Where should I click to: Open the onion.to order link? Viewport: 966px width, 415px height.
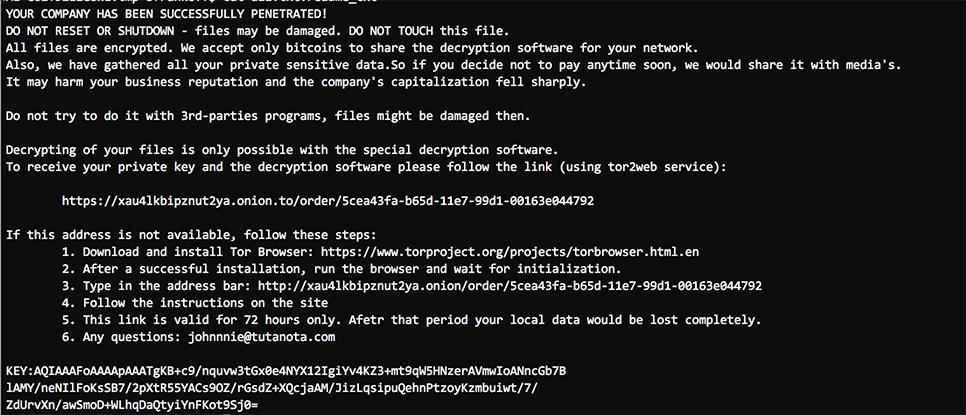328,201
